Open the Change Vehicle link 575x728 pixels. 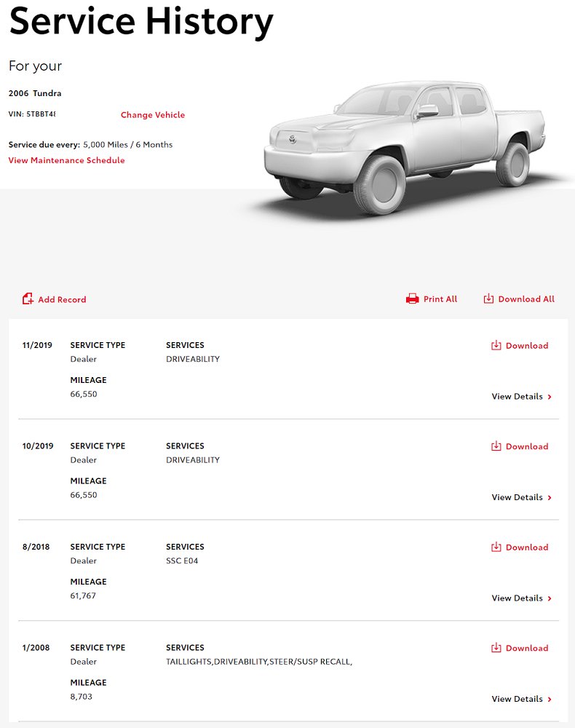tap(153, 115)
